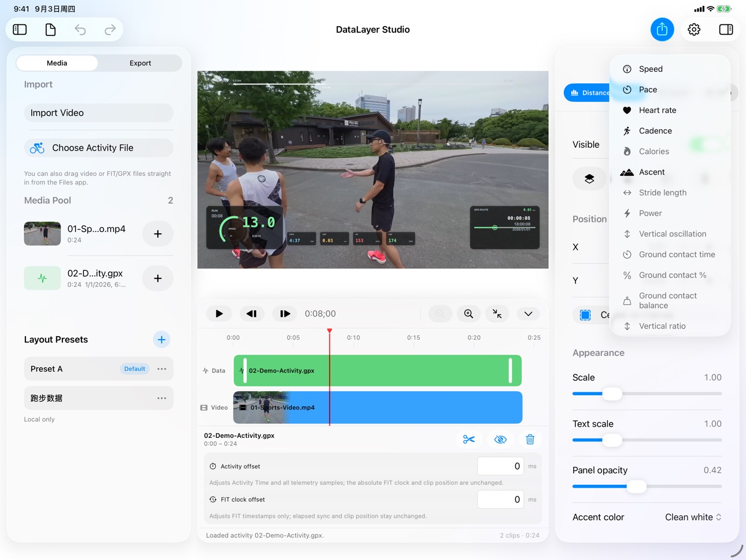Click the FIT clock offset field
The width and height of the screenshot is (746, 560).
[x=501, y=499]
